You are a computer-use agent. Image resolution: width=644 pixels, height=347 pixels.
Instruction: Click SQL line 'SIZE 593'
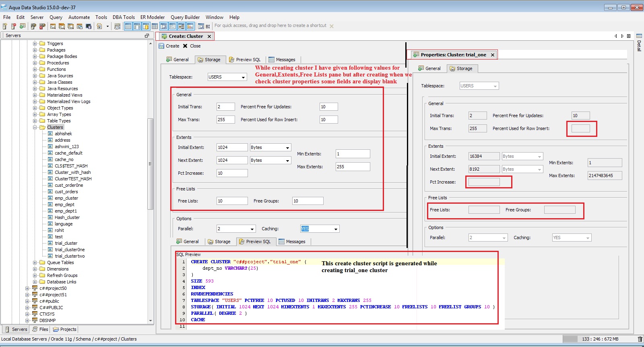point(202,281)
